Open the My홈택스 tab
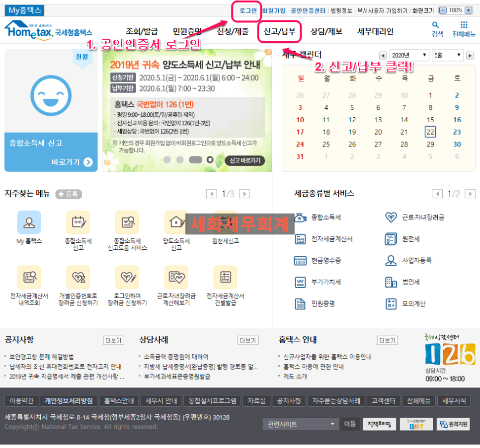Image resolution: width=480 pixels, height=448 pixels. click(24, 10)
